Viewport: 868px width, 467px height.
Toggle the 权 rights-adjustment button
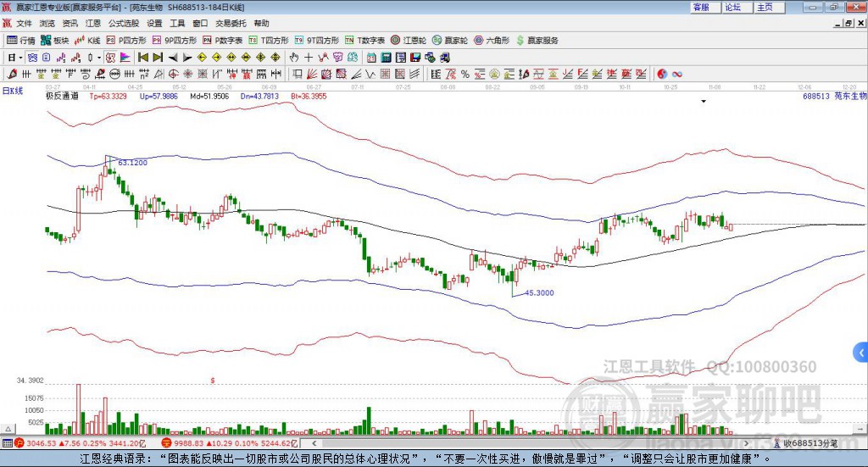coord(111,58)
